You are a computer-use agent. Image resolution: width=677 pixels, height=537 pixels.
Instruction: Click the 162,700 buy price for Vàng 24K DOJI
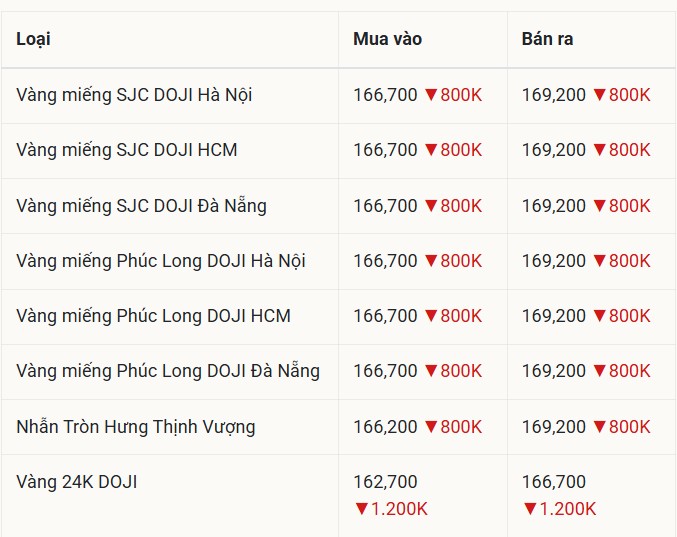(x=385, y=482)
